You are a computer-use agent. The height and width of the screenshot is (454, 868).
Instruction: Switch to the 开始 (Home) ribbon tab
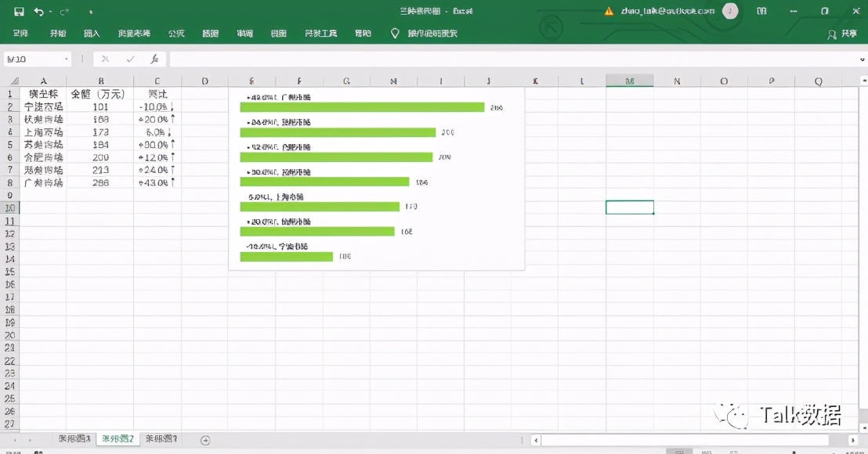pos(57,34)
